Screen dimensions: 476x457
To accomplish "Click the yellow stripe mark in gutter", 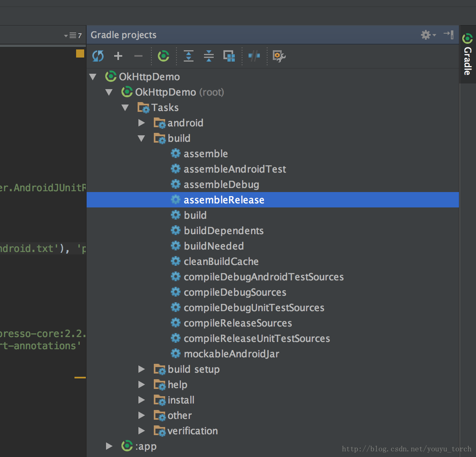I will (80, 378).
